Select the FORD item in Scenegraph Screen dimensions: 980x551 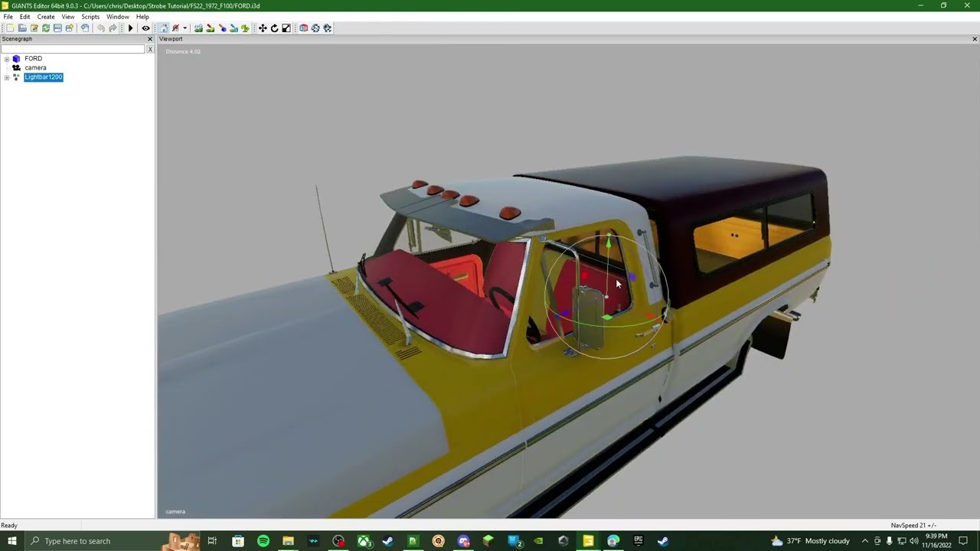pyautogui.click(x=33, y=59)
